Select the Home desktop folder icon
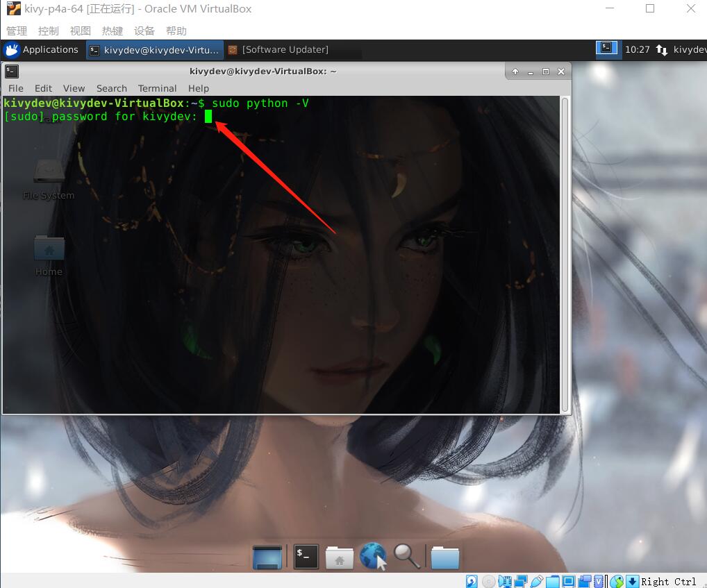This screenshot has width=707, height=588. click(49, 256)
